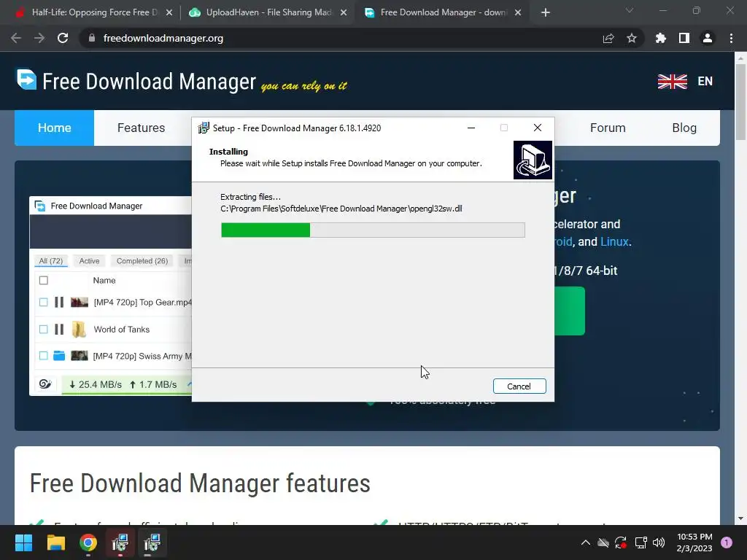The height and width of the screenshot is (560, 747).
Task: Close the UploadHaven browser tab
Action: pos(344,13)
